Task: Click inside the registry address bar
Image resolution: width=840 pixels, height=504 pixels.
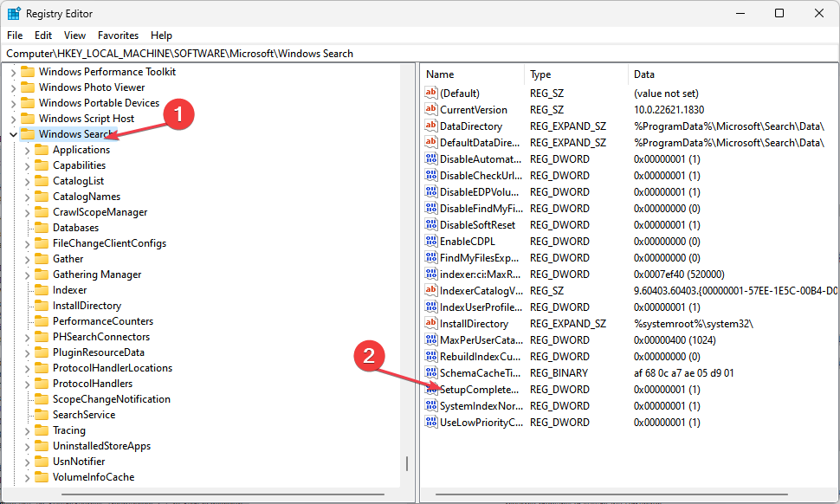Action: coord(260,53)
